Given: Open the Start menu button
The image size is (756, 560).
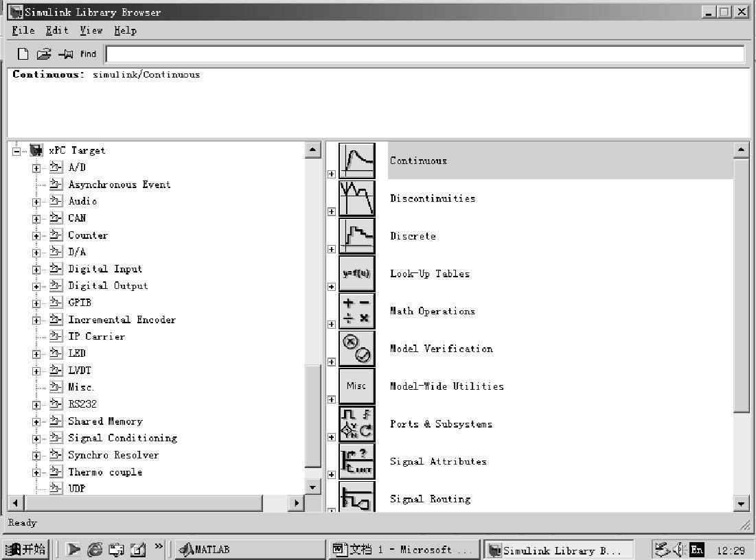Looking at the screenshot, I should click(x=26, y=550).
